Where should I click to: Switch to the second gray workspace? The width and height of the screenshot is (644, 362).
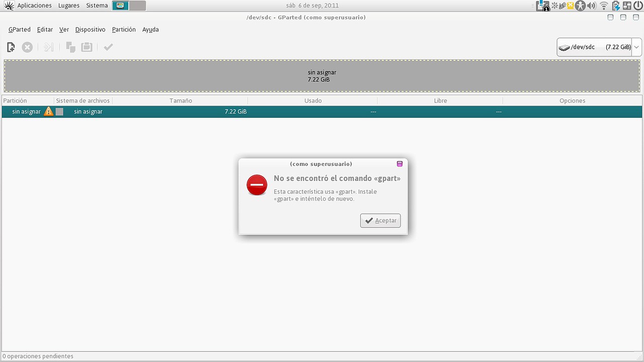point(137,6)
